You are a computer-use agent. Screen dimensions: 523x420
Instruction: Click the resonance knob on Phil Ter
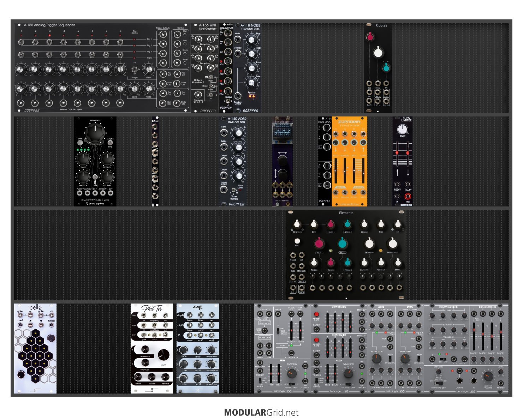[145, 349]
